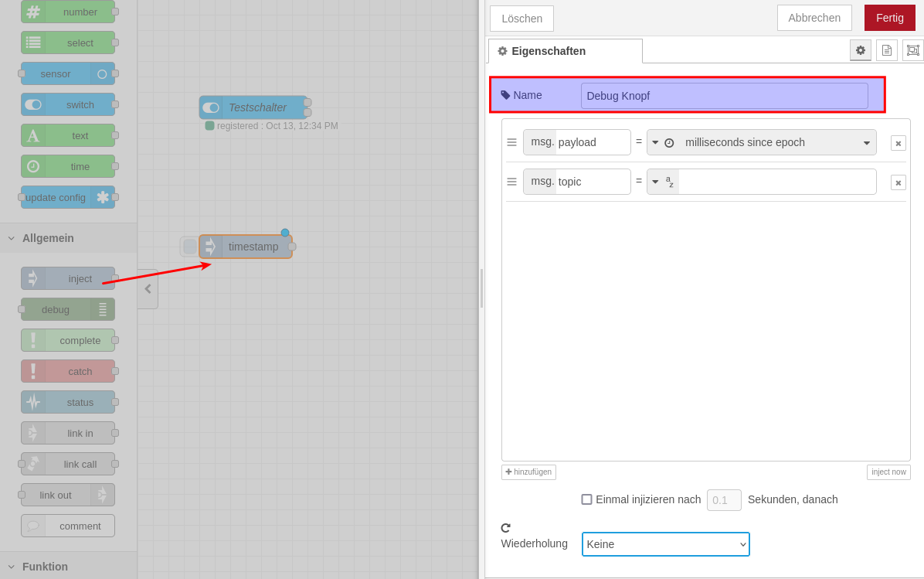Open topic value type selector
The image size is (924, 579).
tap(662, 182)
